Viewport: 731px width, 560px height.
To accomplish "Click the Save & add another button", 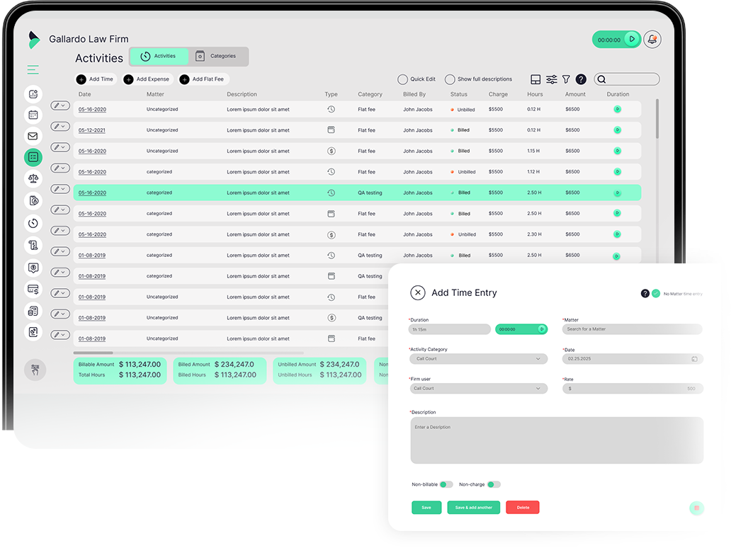I will coord(473,508).
